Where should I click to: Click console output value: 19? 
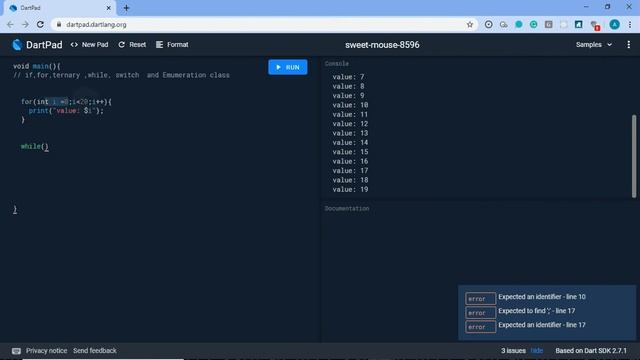tap(350, 189)
